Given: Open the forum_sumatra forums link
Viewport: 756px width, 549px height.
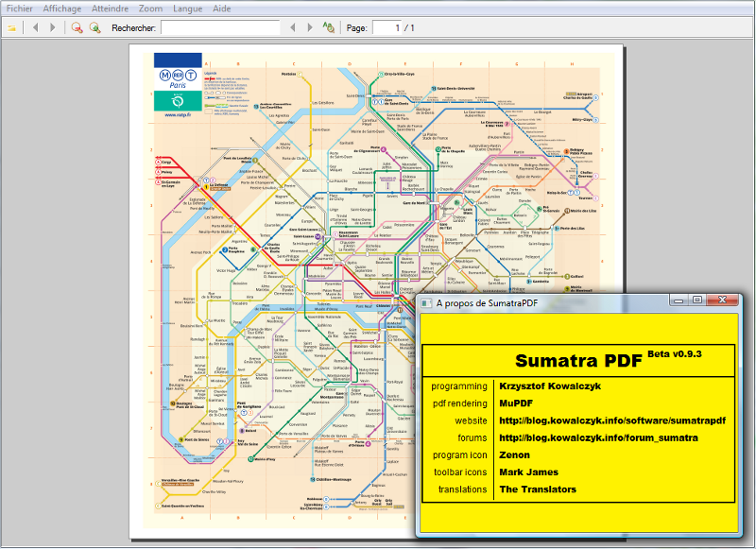Looking at the screenshot, I should coord(598,437).
